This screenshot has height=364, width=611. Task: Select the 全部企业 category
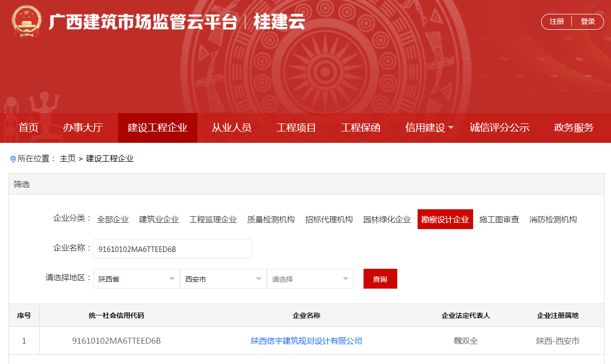(x=113, y=219)
